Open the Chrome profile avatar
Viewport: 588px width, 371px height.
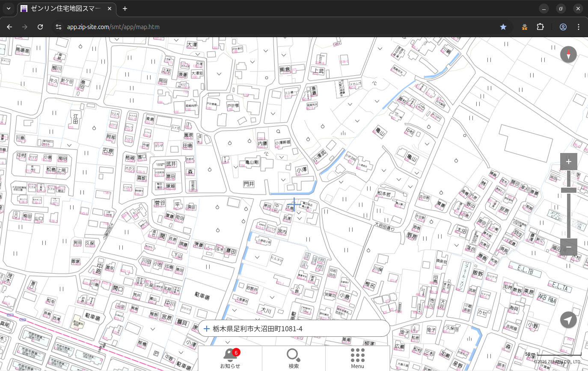tap(563, 27)
